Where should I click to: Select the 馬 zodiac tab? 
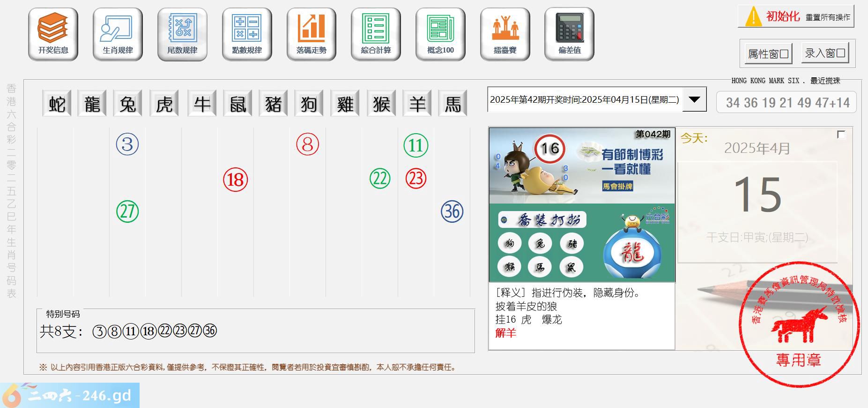[x=453, y=104]
